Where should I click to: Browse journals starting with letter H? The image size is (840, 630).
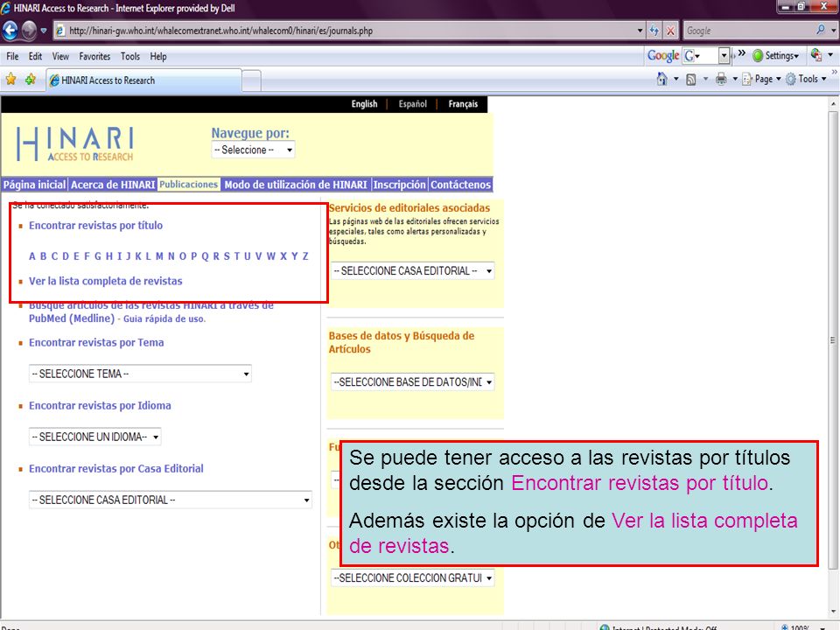coord(108,256)
